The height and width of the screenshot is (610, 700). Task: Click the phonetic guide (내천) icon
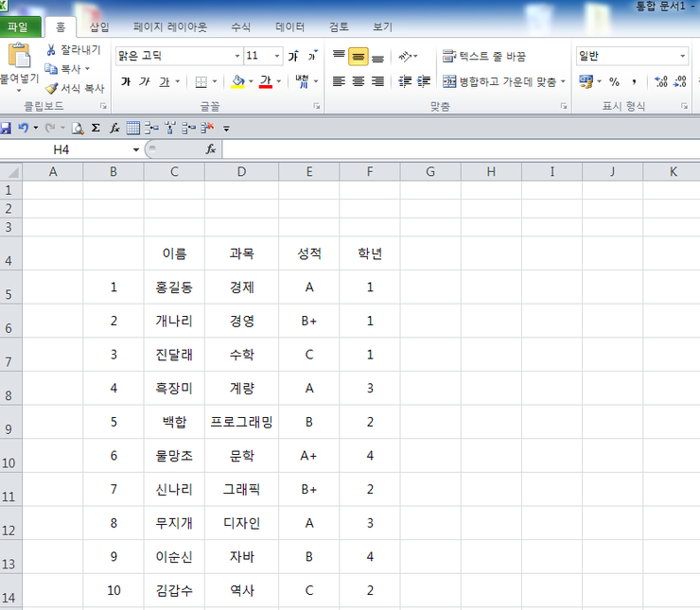pos(303,81)
